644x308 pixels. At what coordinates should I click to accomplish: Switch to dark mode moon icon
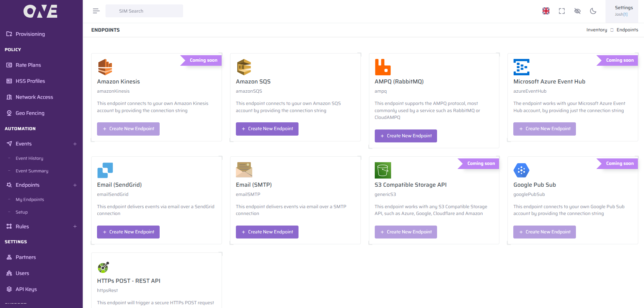[593, 11]
